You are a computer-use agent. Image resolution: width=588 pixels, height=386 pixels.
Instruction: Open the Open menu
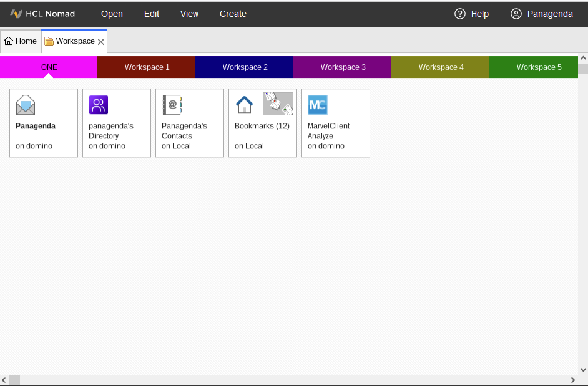tap(112, 14)
